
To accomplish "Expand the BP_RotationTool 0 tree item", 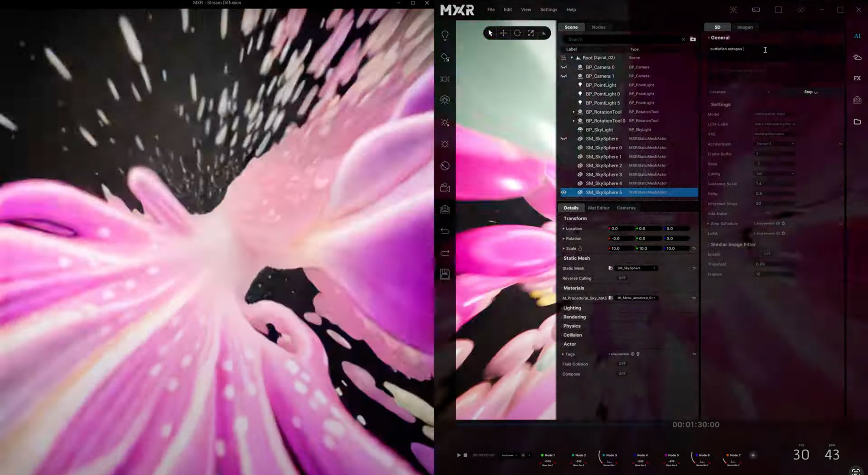I will 574,121.
